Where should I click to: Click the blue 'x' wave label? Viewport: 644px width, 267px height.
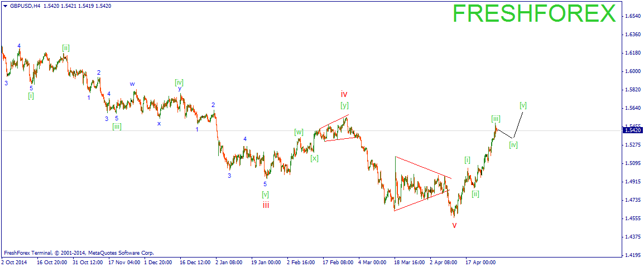[159, 123]
